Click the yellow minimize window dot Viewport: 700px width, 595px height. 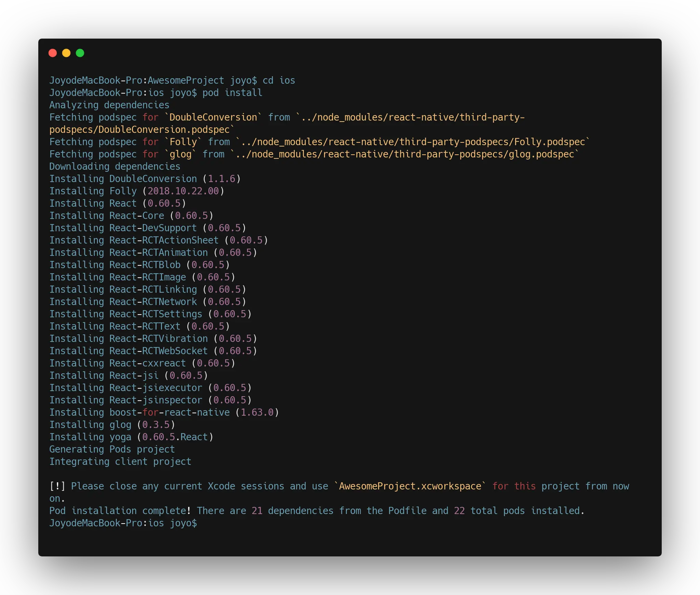[x=66, y=53]
